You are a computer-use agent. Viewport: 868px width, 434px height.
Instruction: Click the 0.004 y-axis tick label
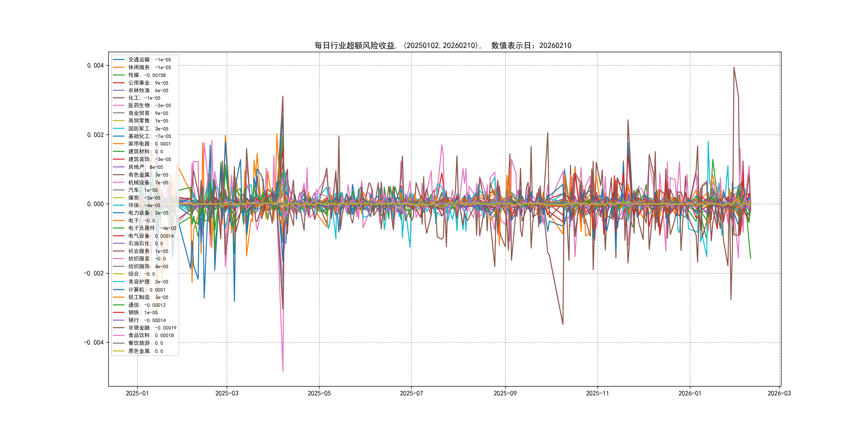coord(95,65)
